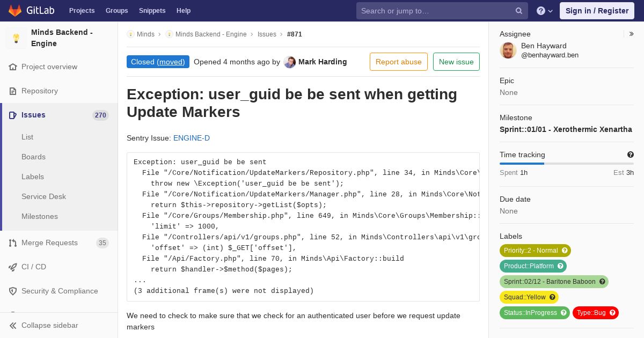Viewport: 644px width, 338px height.
Task: Click the Report abuse button
Action: point(399,62)
